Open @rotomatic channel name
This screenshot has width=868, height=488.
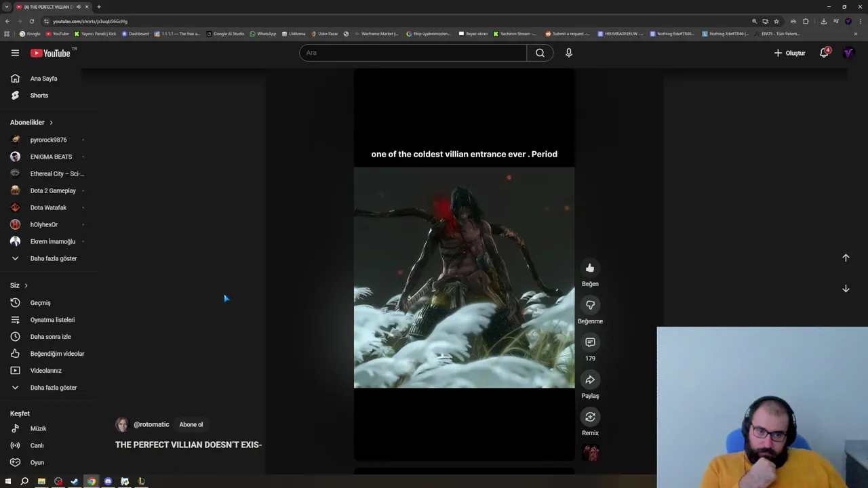(151, 424)
